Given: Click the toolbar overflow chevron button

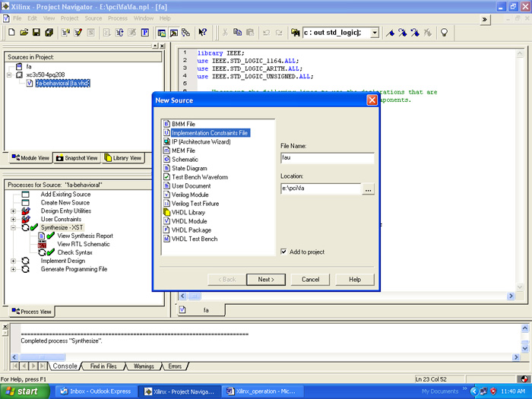Looking at the screenshot, I should (485, 20).
